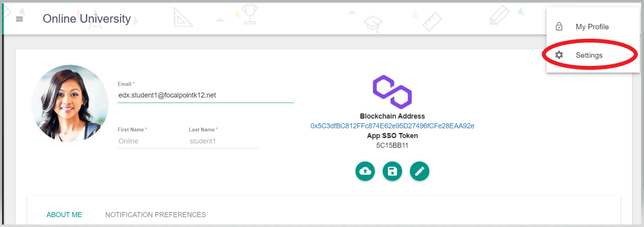Select My Profile from the dropdown menu
Screen dimensions: 644x227
point(592,27)
